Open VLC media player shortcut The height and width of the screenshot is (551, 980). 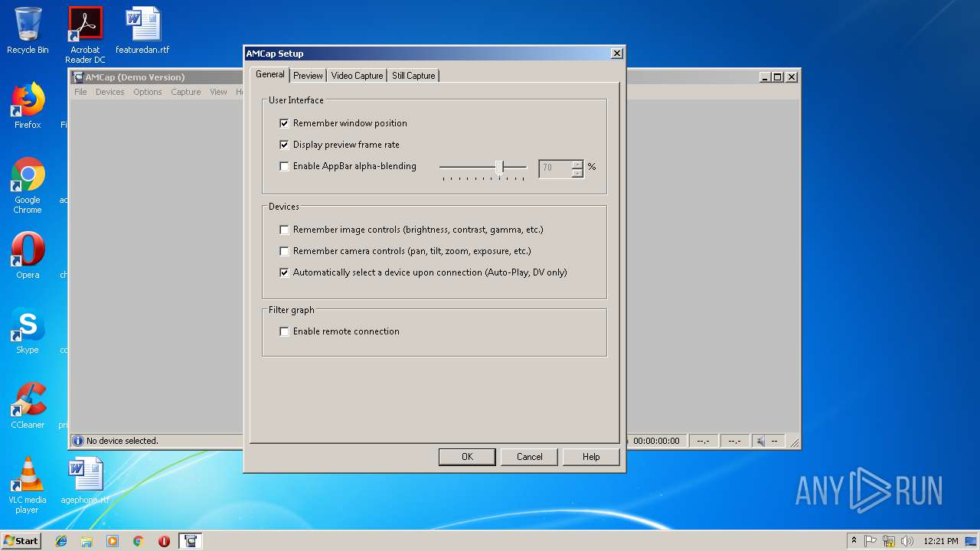(x=28, y=485)
